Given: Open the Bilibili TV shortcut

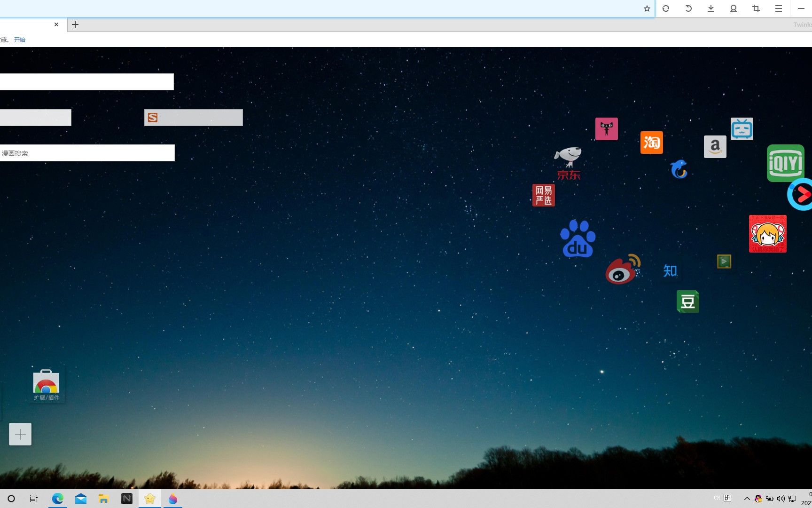Looking at the screenshot, I should [742, 129].
